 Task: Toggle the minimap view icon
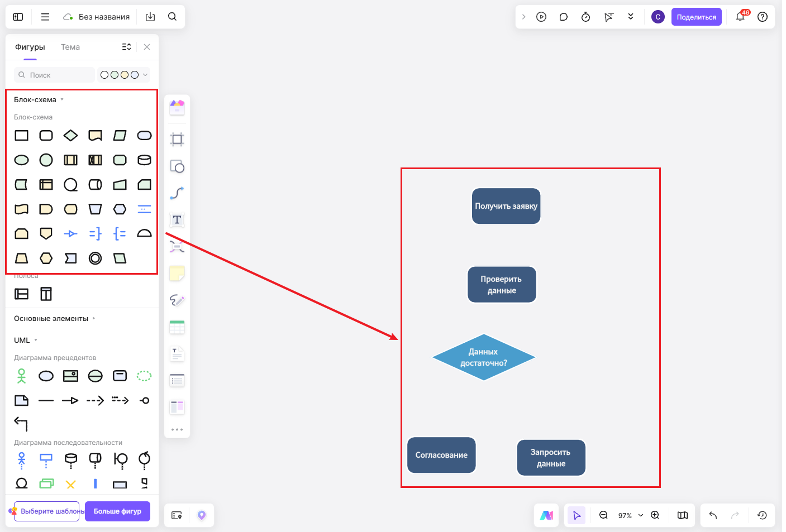coord(683,515)
